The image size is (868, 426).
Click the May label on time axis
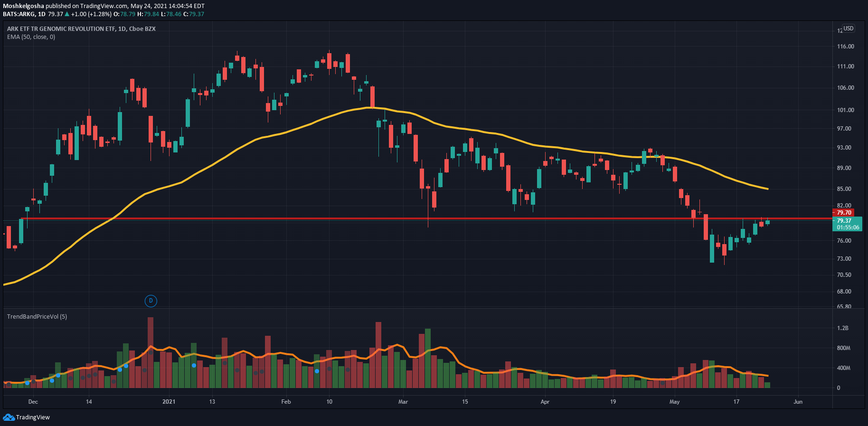674,402
